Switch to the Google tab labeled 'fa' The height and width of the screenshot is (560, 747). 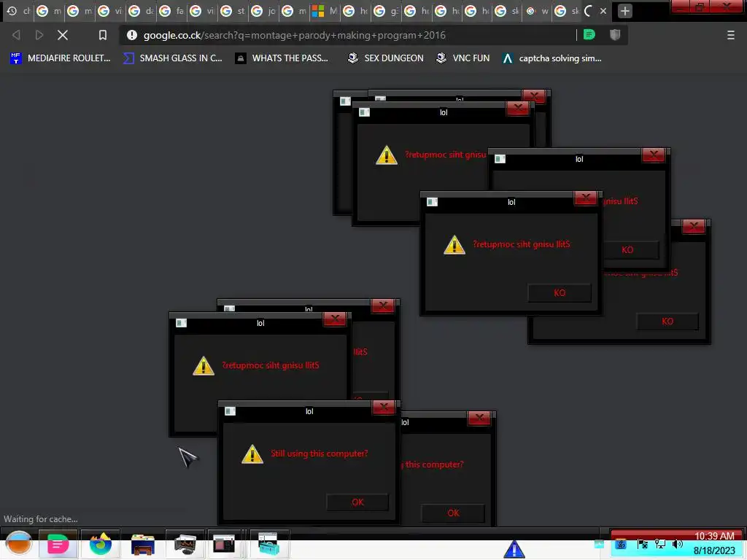(171, 10)
